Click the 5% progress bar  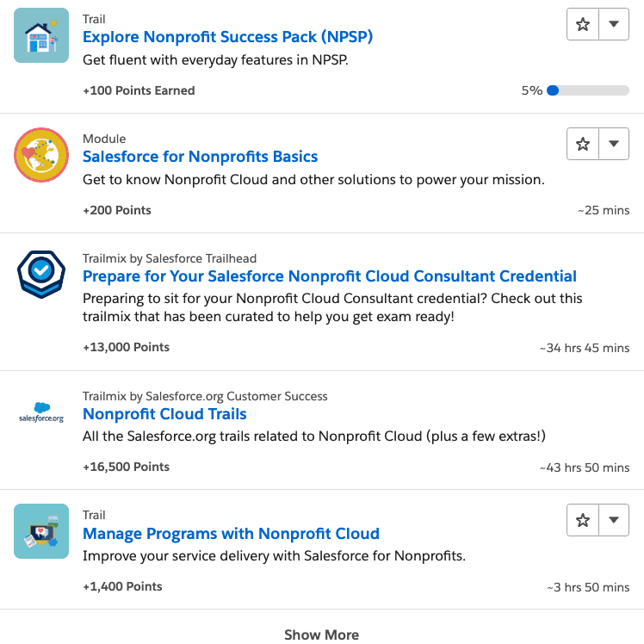pyautogui.click(x=588, y=90)
